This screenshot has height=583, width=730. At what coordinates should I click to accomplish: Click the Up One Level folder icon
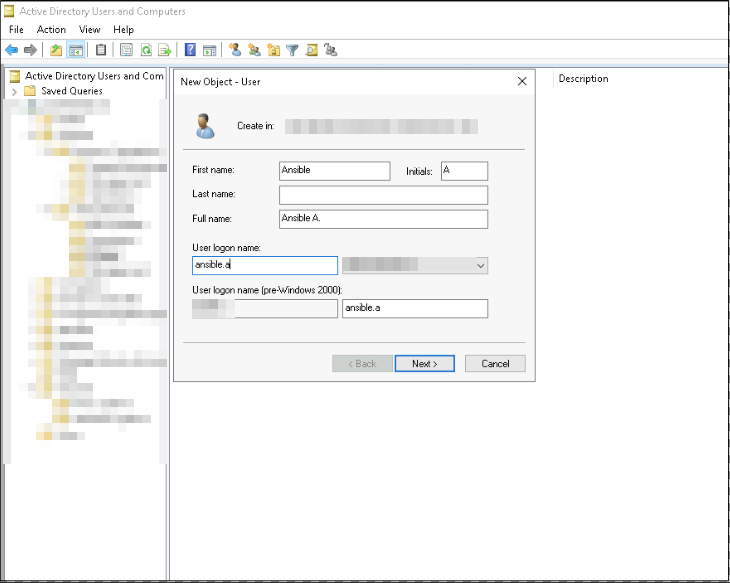tap(56, 50)
